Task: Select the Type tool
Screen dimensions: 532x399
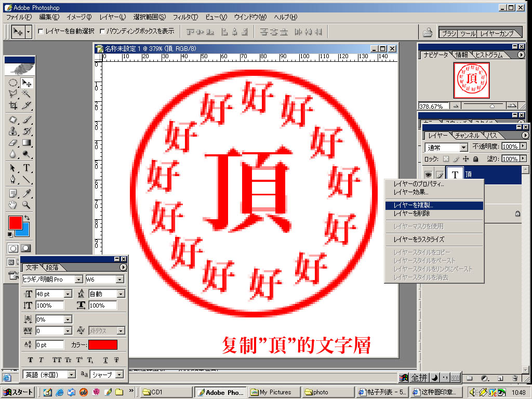Action: click(x=26, y=168)
